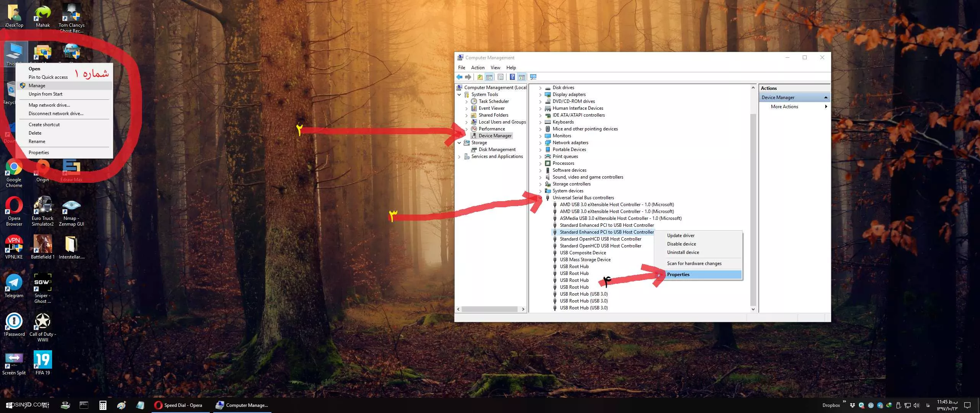Screen dimensions: 980x413
Task: Click the scan hardware monitor toolbar icon
Action: 533,77
